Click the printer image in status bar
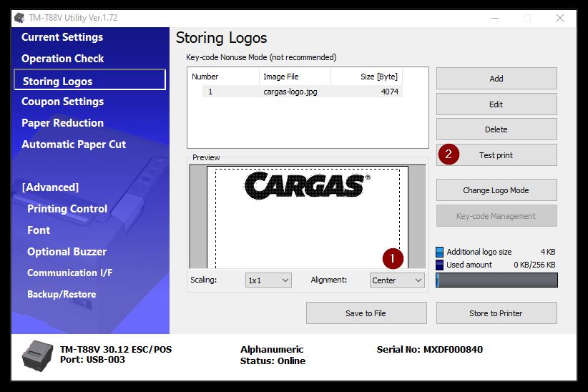Image resolution: width=588 pixels, height=392 pixels. (37, 356)
